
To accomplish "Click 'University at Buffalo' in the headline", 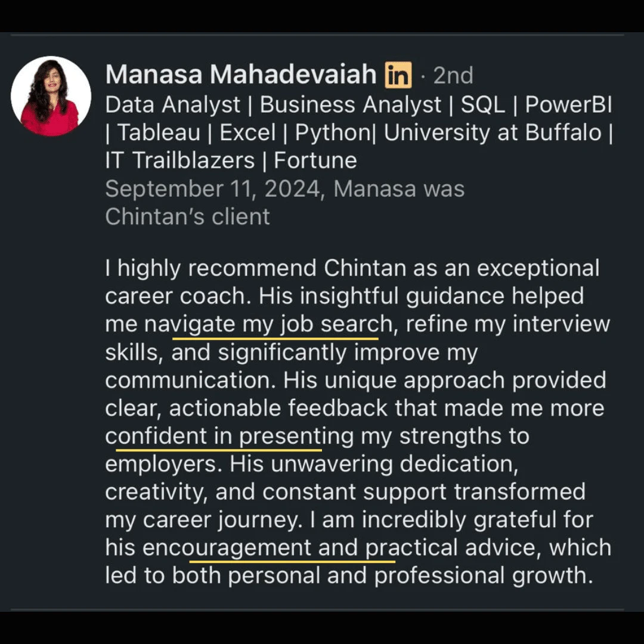I will (493, 132).
